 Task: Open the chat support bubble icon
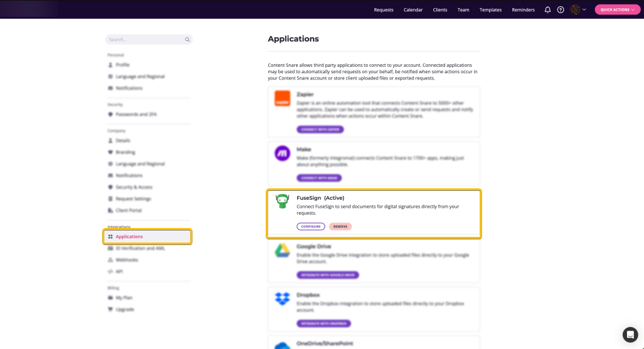point(630,335)
